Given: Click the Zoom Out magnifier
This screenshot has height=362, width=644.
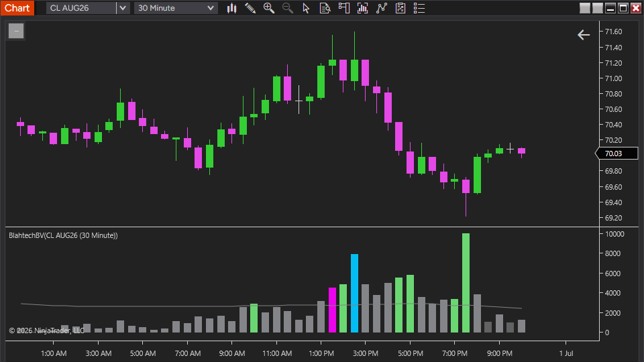Looking at the screenshot, I should [x=288, y=8].
